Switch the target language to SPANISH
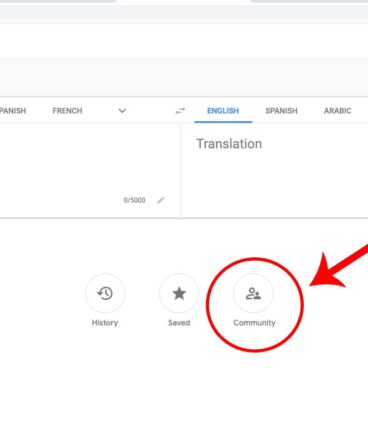The image size is (368, 445). pyautogui.click(x=281, y=111)
